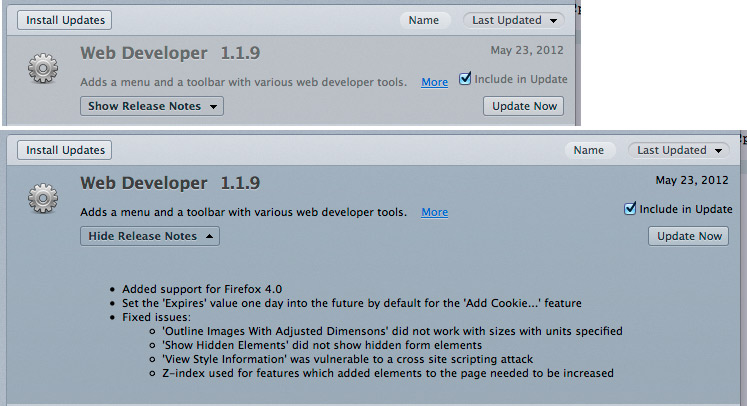The height and width of the screenshot is (406, 747).
Task: Click the 'Add Cookie...' feature release note
Action: point(352,303)
